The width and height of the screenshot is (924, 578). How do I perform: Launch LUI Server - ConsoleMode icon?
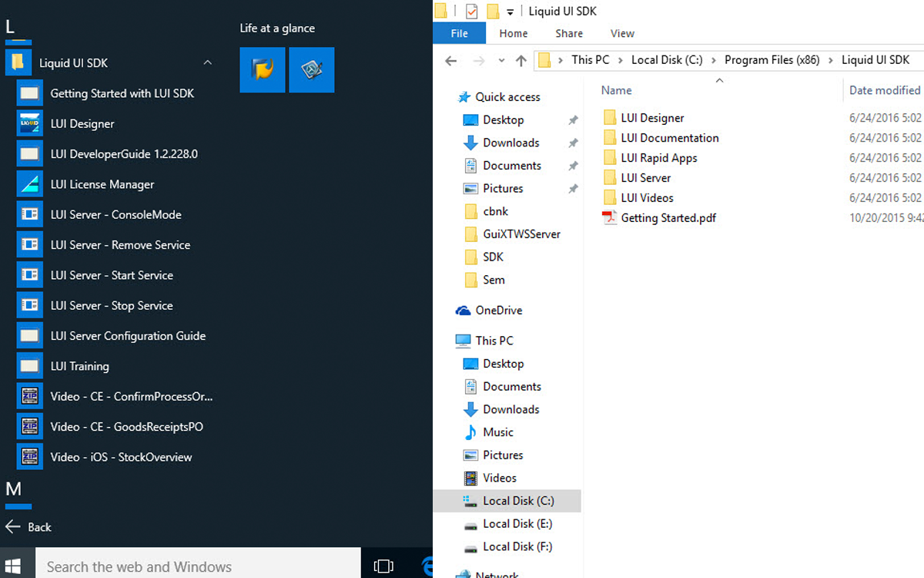click(x=29, y=214)
